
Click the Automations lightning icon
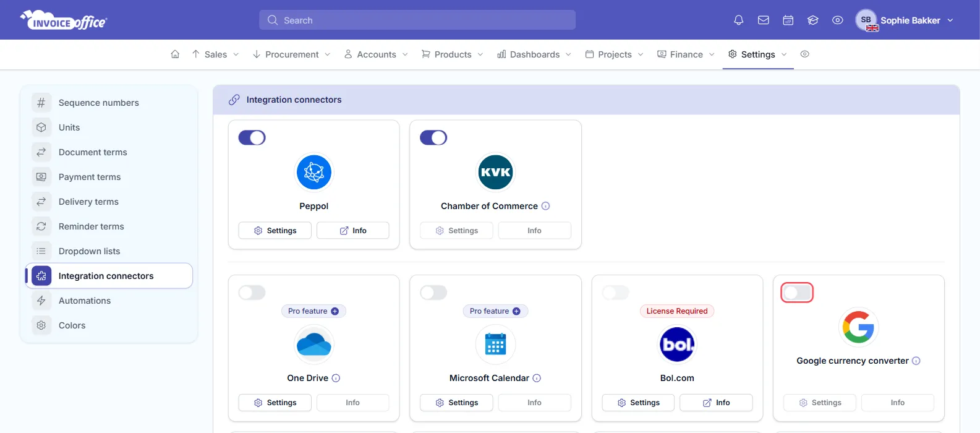(41, 301)
